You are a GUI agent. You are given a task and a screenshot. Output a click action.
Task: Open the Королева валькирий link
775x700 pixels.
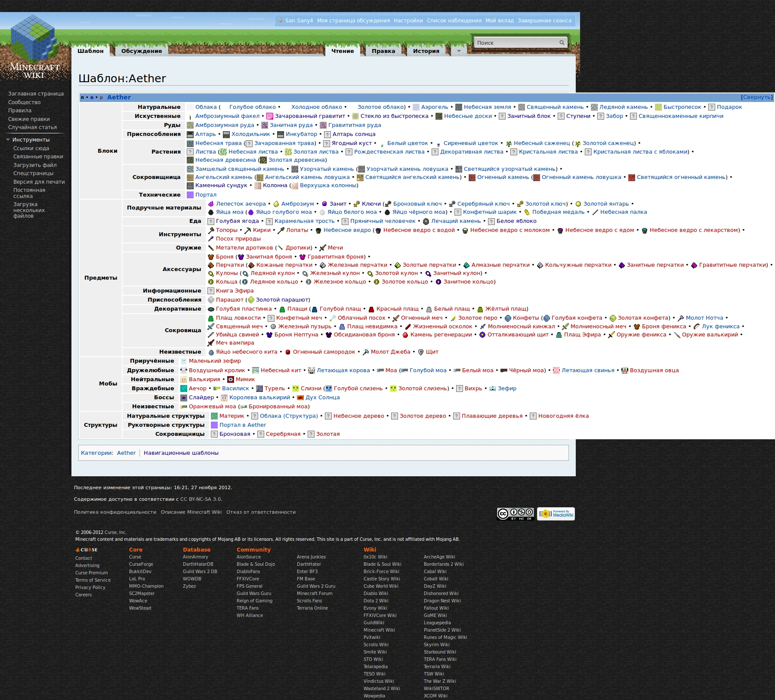coord(259,398)
